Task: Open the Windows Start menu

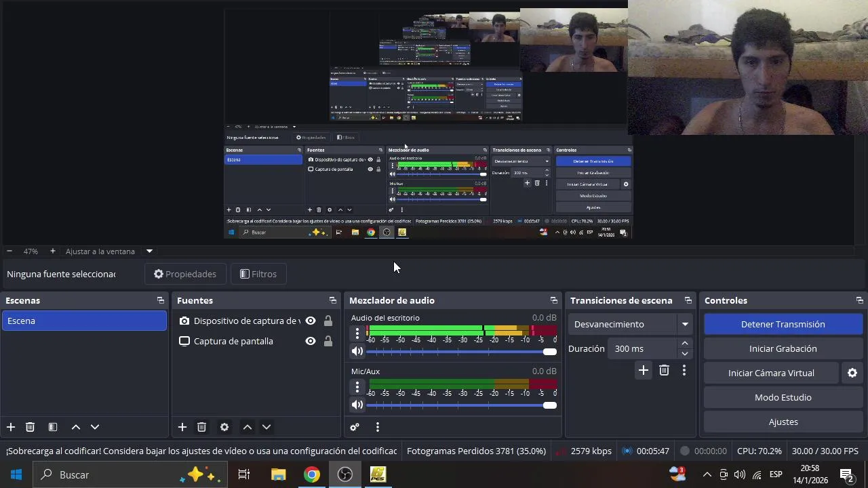Action: tap(16, 474)
